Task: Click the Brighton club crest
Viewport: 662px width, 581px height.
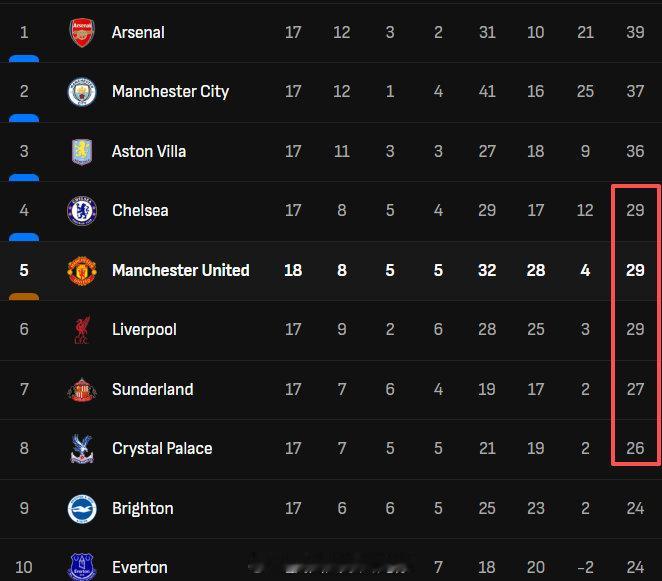Action: [81, 508]
